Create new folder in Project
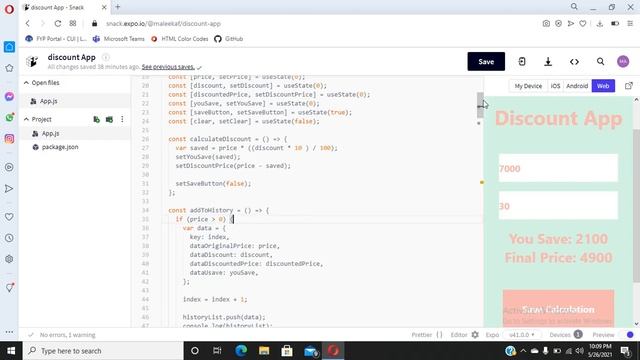The height and width of the screenshot is (360, 640). 109,119
